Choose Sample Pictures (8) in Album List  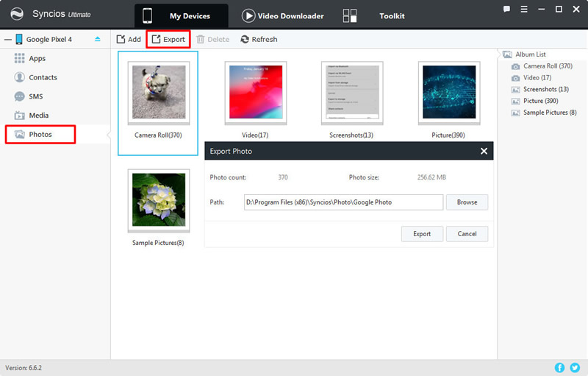[550, 113]
